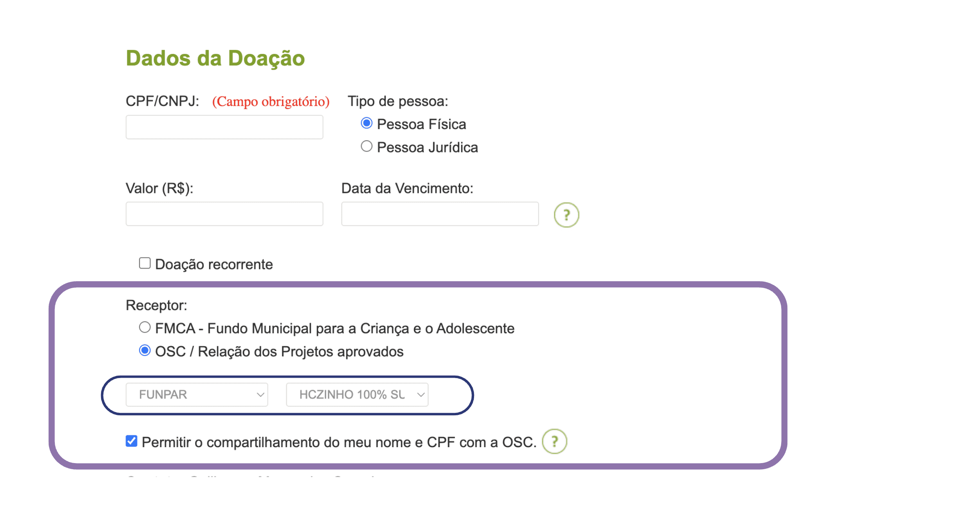
Task: Choose the Pessoa Jurídica radio button
Action: (x=366, y=146)
